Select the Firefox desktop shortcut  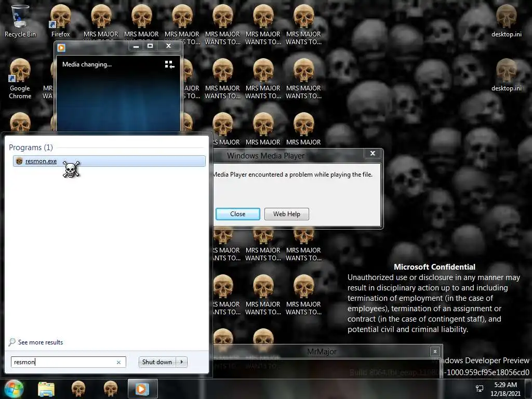[60, 21]
